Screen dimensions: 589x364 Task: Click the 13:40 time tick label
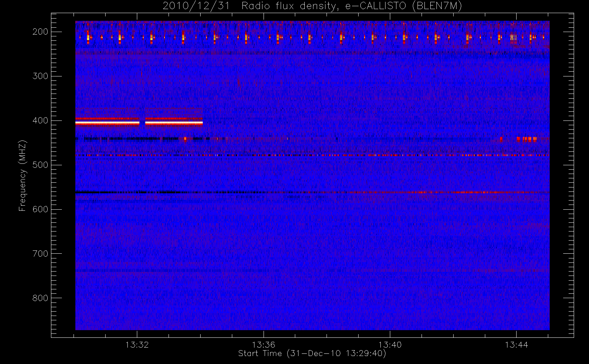(390, 345)
